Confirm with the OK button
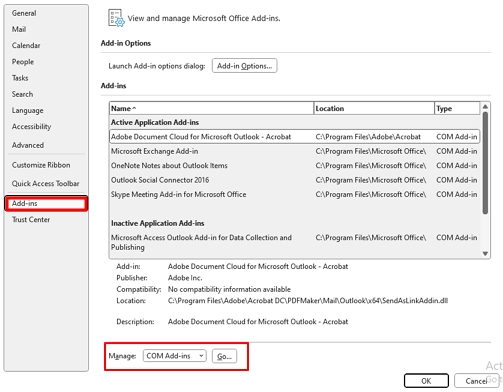 click(426, 381)
